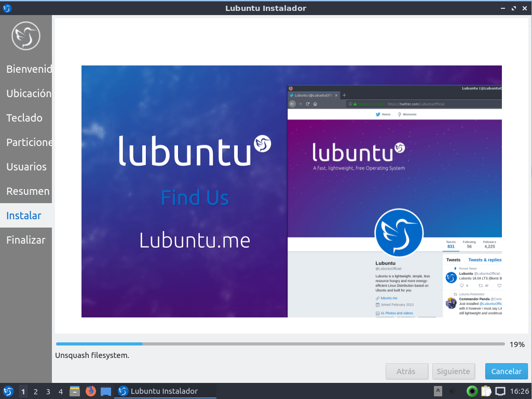Click the installer window's title bar logo
Screen dimensions: 532x399
pos(7,8)
